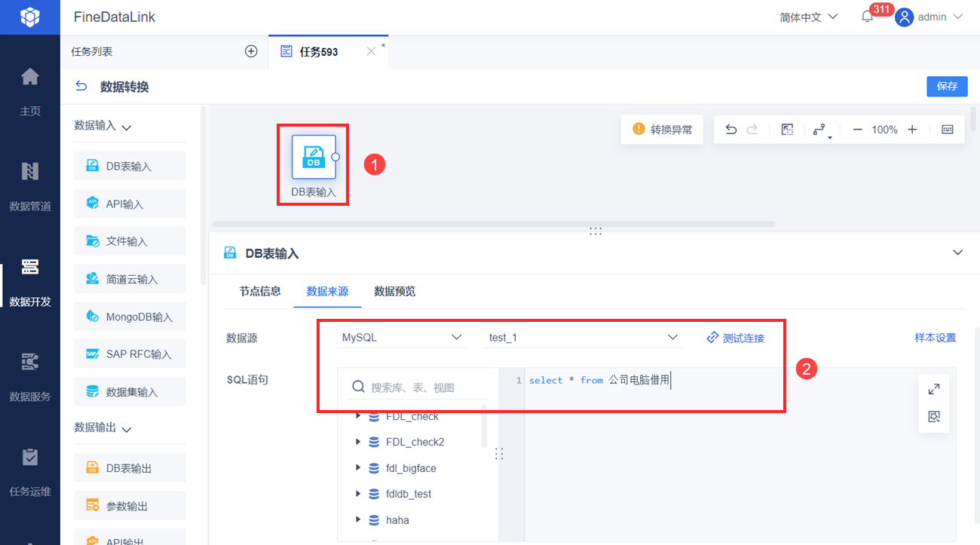Zoom in the canvas with plus
This screenshot has height=545, width=980.
(912, 130)
